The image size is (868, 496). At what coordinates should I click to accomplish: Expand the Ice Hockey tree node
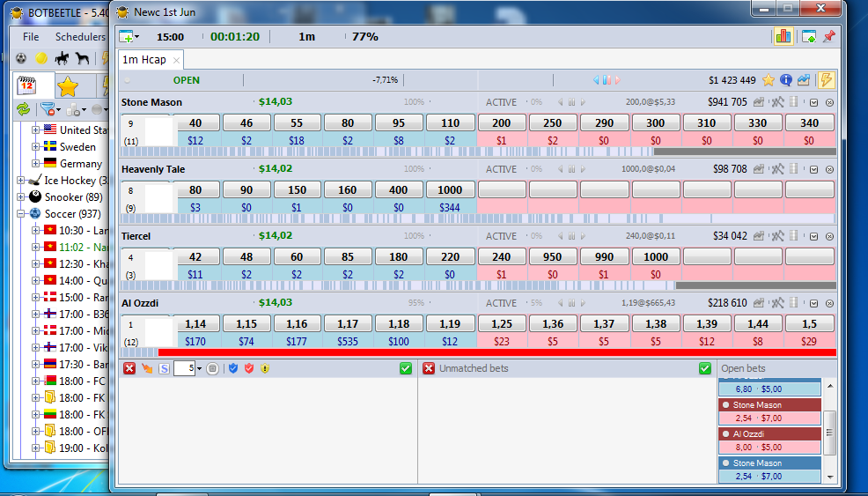[x=20, y=180]
